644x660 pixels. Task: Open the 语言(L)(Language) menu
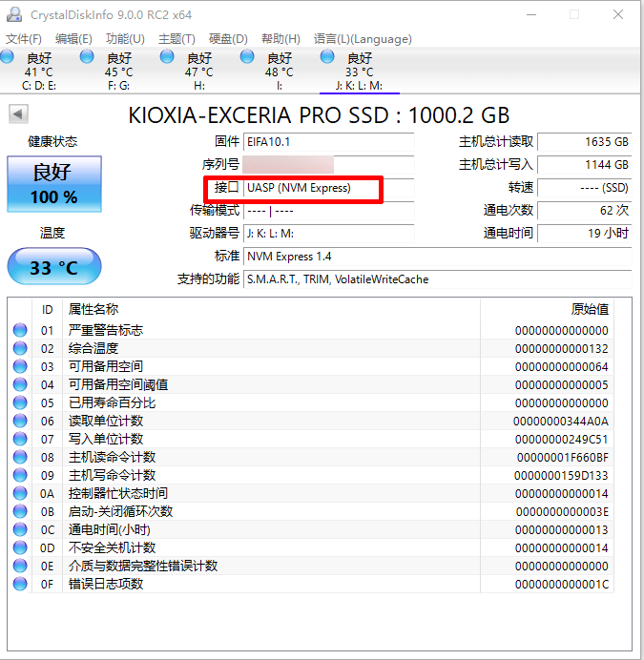coord(363,39)
